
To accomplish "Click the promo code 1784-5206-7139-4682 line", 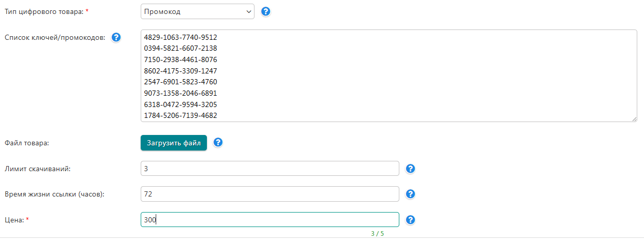I will 181,116.
